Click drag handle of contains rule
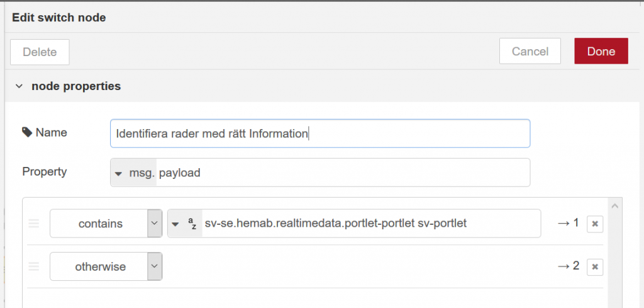The width and height of the screenshot is (644, 308). tap(34, 224)
